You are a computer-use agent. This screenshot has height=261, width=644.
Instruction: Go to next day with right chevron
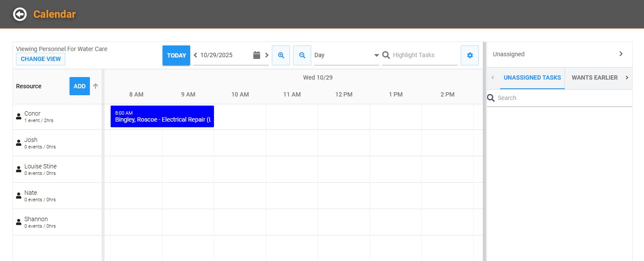[267, 55]
